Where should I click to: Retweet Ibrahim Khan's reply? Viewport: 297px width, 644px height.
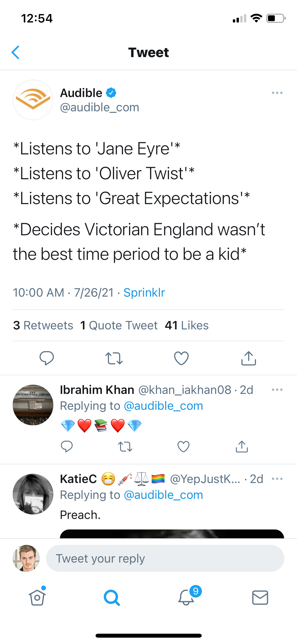(x=125, y=447)
